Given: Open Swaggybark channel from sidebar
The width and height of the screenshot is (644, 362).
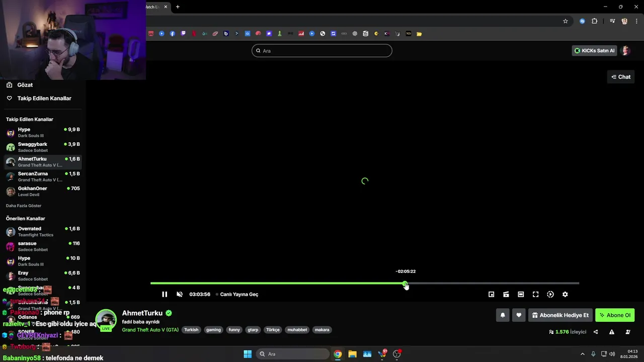Looking at the screenshot, I should pyautogui.click(x=43, y=147).
